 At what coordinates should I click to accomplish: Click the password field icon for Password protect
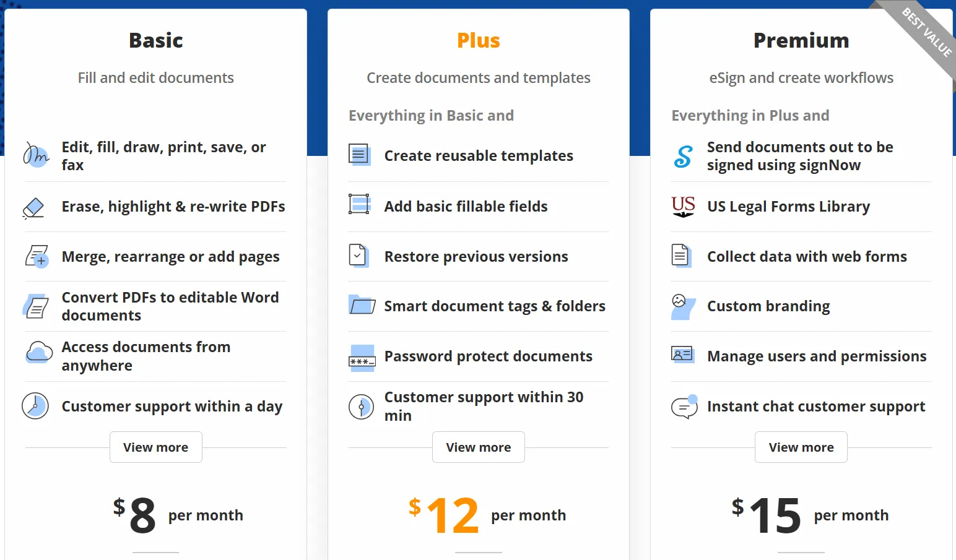coord(362,358)
